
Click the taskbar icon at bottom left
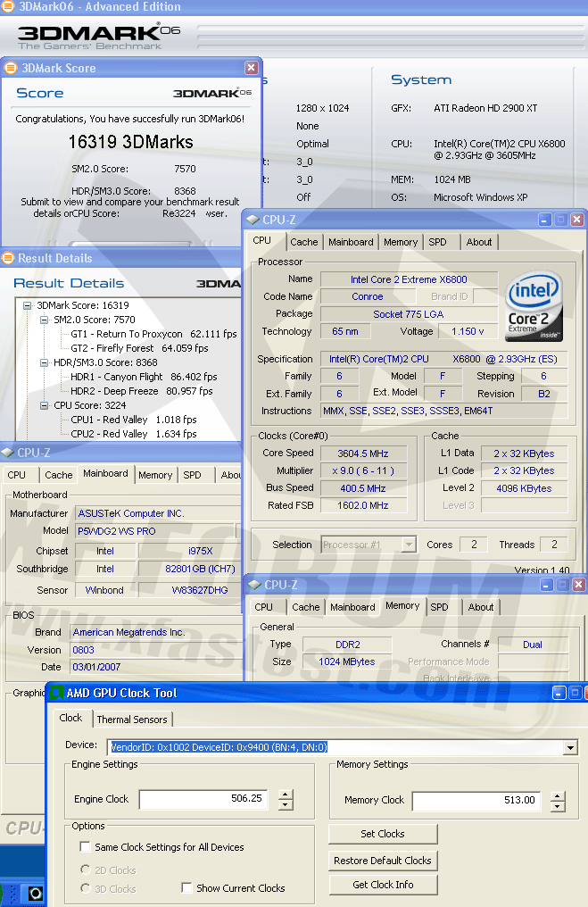click(x=35, y=893)
